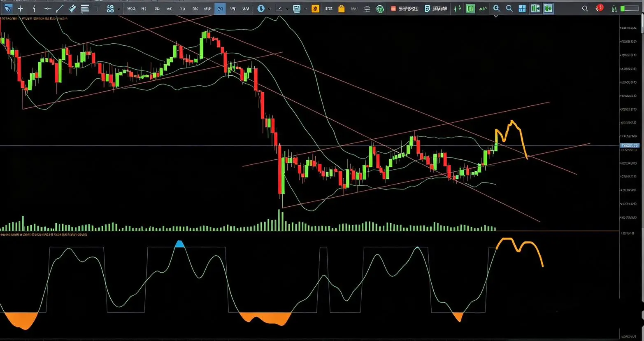The image size is (644, 341).
Task: Open the blue round clock icon
Action: click(261, 8)
